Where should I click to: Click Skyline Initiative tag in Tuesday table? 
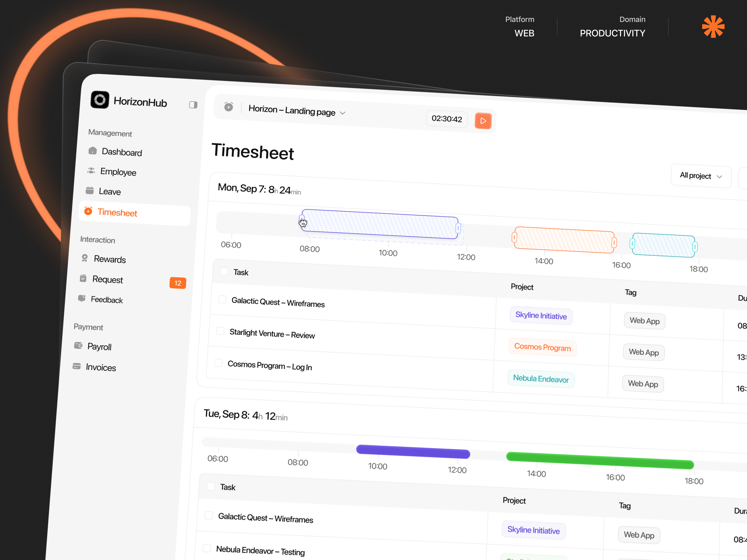tap(534, 530)
